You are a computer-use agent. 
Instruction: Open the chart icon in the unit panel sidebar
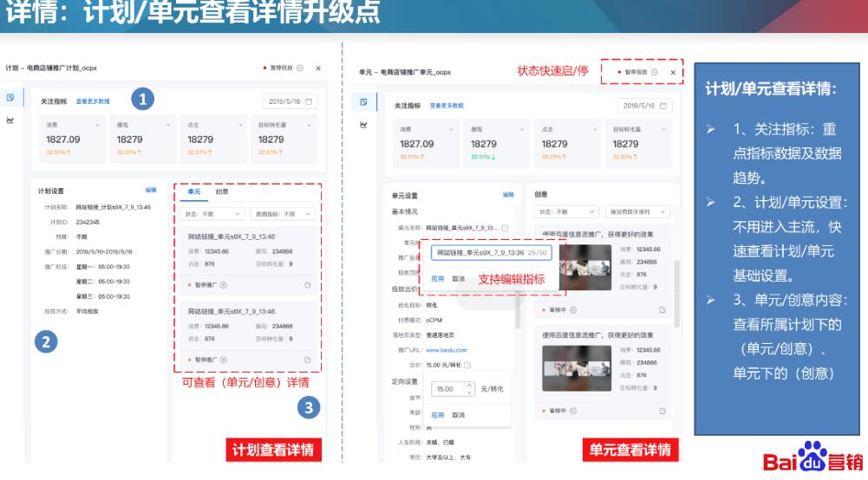[x=364, y=126]
